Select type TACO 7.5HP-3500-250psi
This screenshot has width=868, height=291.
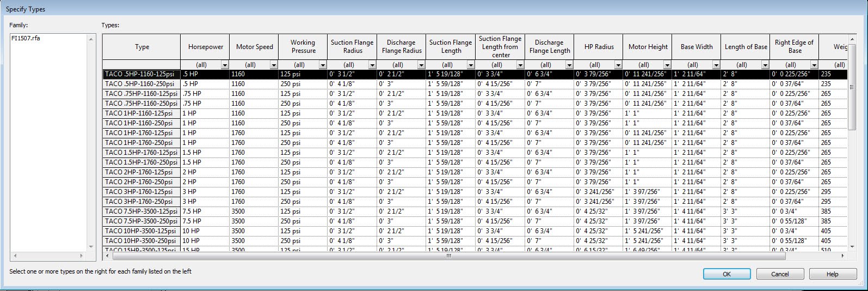point(141,221)
